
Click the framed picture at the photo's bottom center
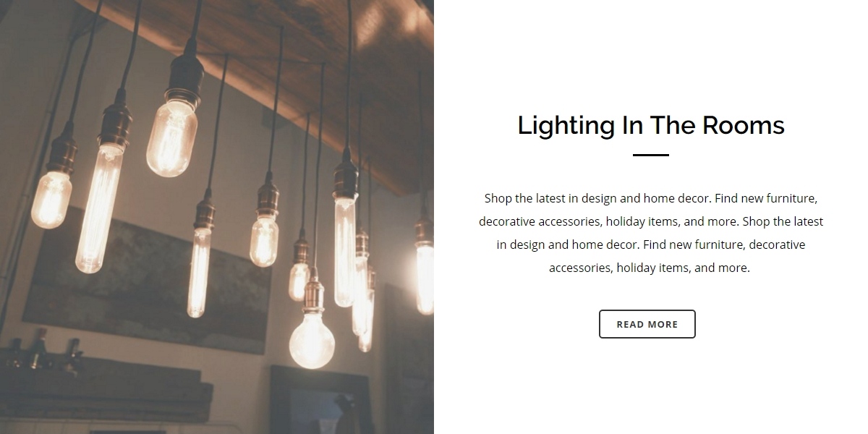coord(318,401)
